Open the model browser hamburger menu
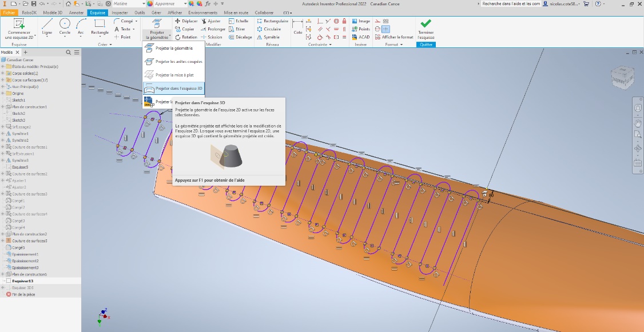644x332 pixels. [x=77, y=52]
